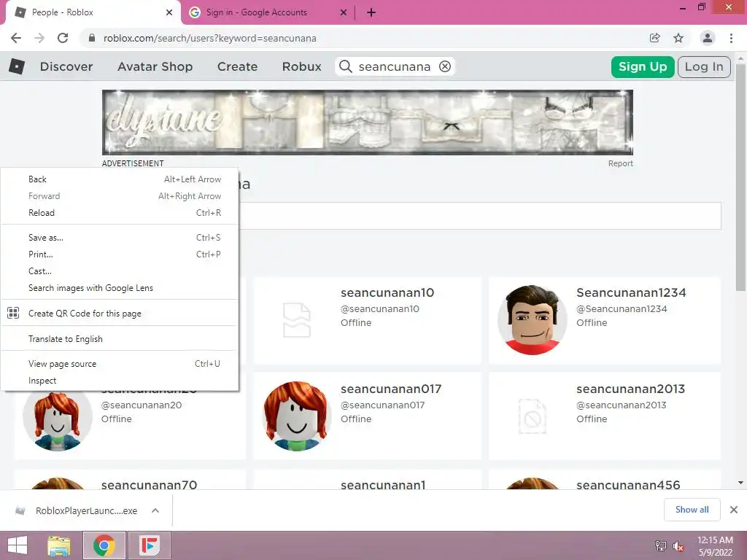
Task: Click the browser forward arrow
Action: pyautogui.click(x=39, y=38)
